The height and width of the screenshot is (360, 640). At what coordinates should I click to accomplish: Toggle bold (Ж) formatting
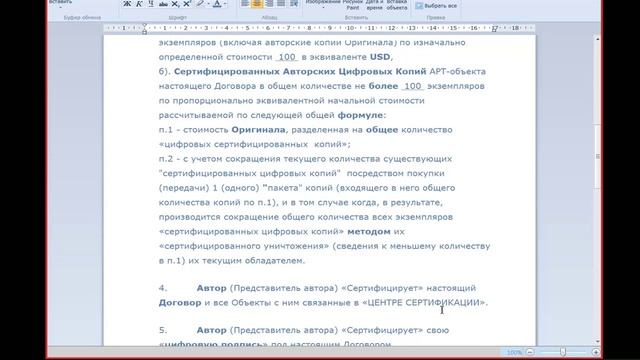tap(127, 4)
